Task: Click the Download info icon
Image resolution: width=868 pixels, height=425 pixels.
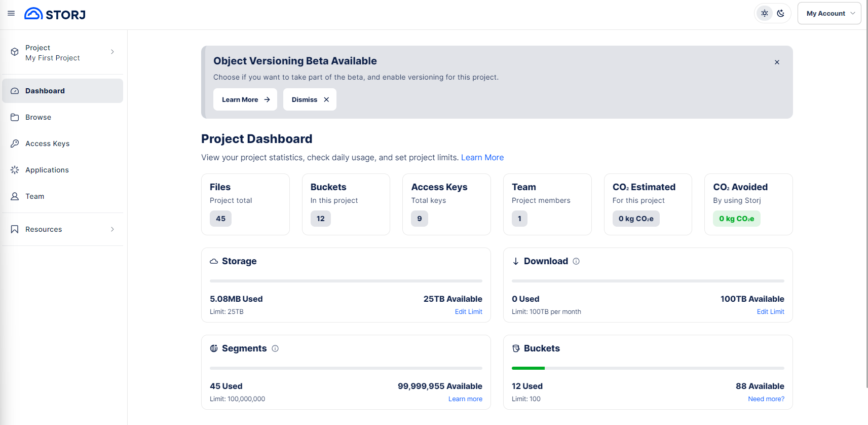Action: tap(576, 261)
